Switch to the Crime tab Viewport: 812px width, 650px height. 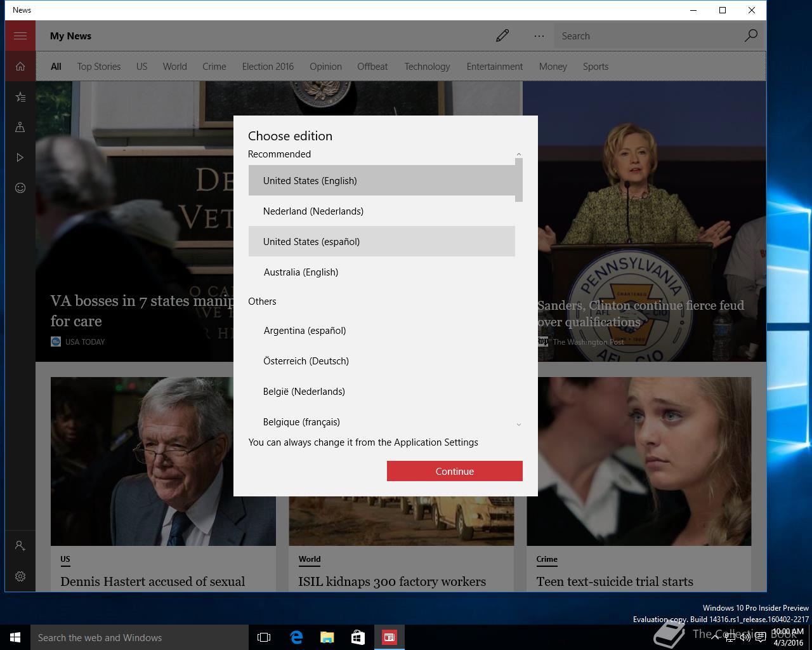(x=214, y=67)
